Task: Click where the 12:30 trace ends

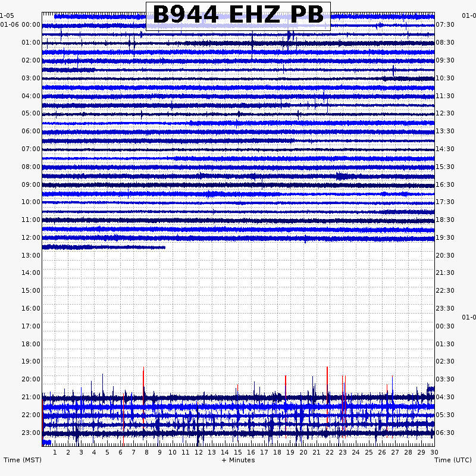Action: click(165, 248)
